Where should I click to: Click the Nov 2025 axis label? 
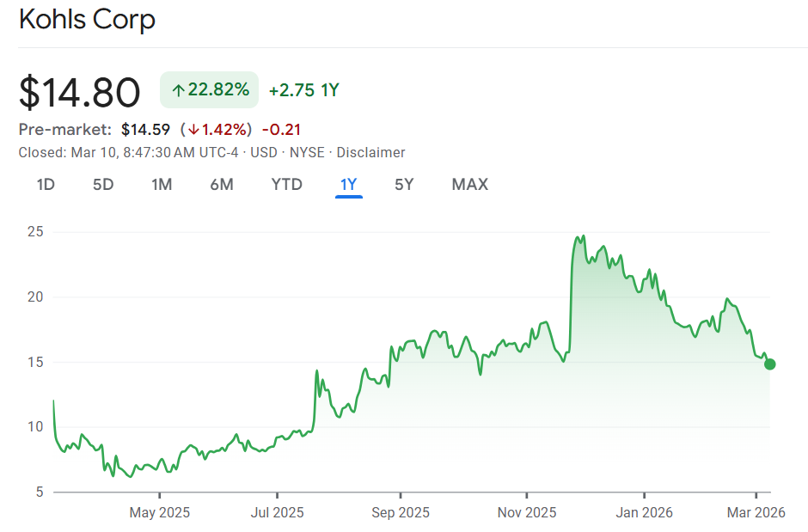528,512
